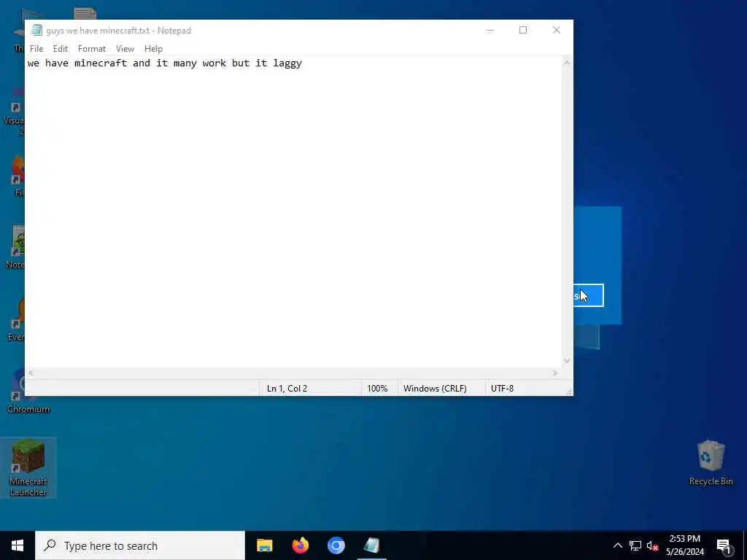
Task: Open the Help menu in Notepad
Action: pos(153,49)
